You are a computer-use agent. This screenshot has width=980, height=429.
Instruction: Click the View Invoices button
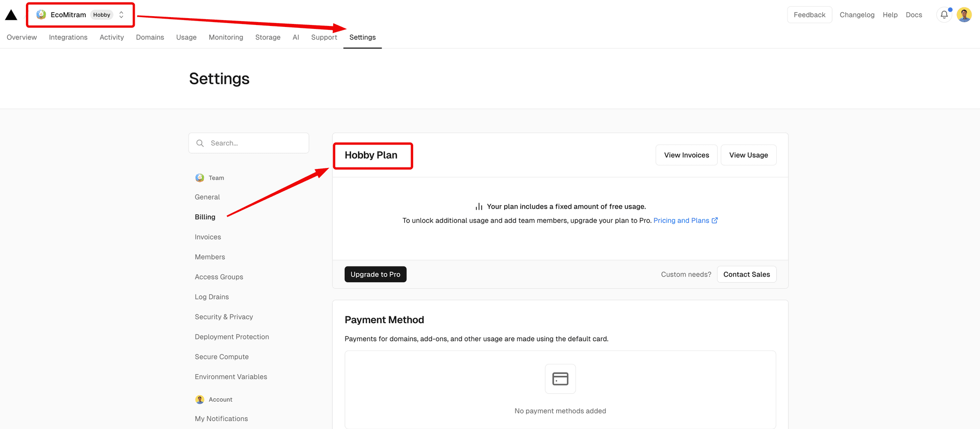pyautogui.click(x=686, y=155)
